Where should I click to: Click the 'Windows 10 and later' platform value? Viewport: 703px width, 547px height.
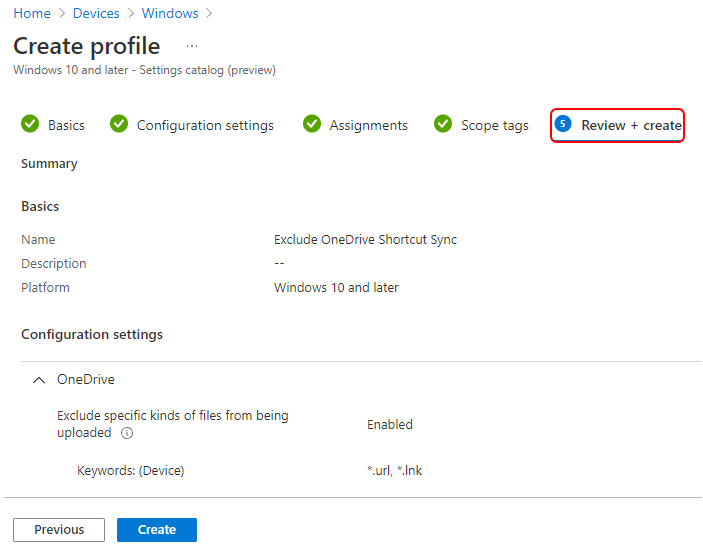pyautogui.click(x=336, y=287)
